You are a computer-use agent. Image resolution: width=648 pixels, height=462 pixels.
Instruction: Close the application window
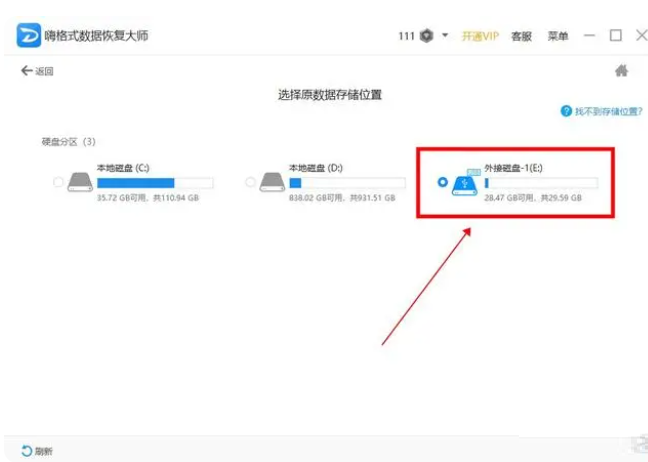pyautogui.click(x=641, y=36)
